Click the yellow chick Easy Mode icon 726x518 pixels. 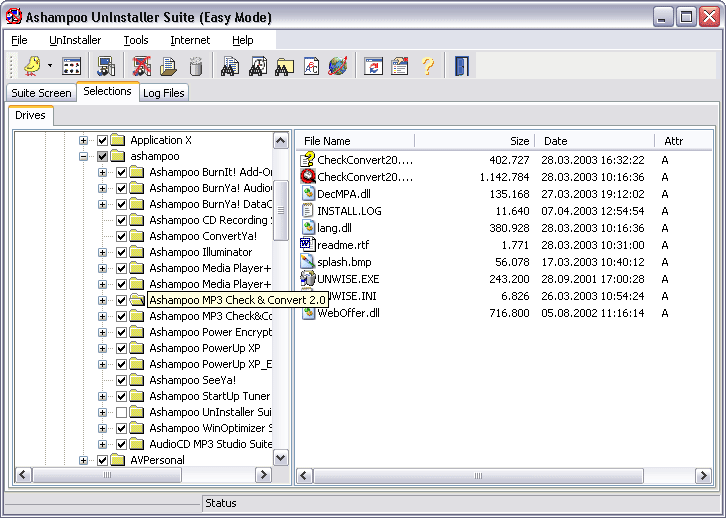point(32,66)
